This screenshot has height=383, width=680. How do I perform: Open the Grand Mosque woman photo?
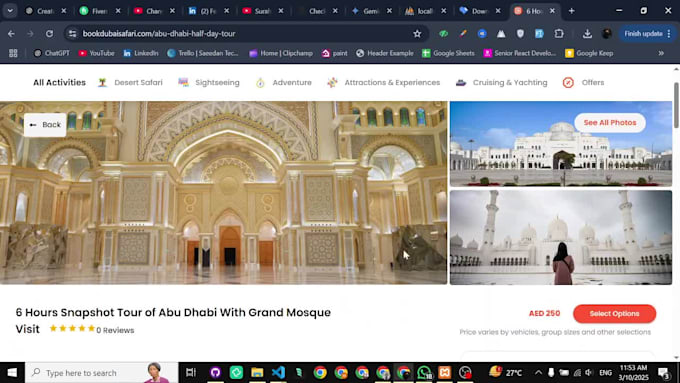pos(561,237)
